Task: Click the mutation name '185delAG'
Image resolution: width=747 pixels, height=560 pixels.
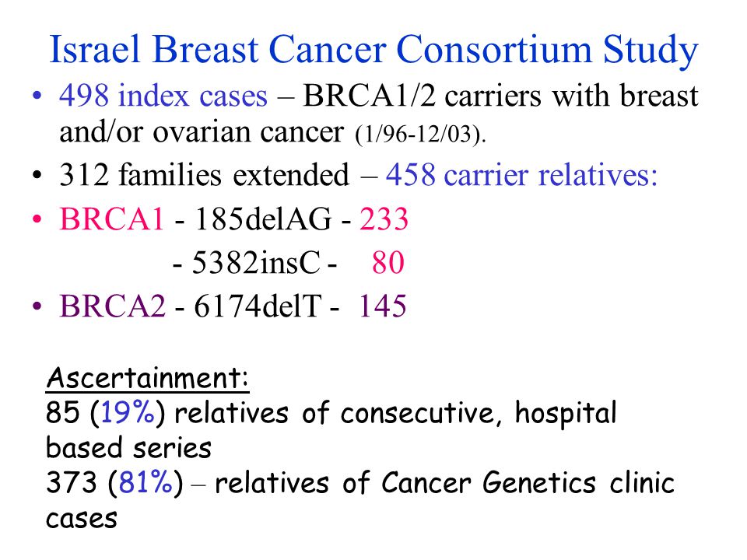Action: click(x=263, y=219)
